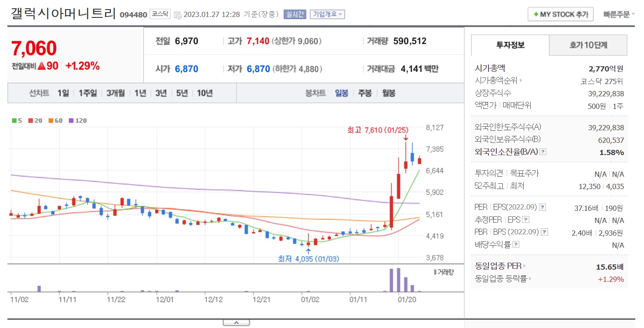The width and height of the screenshot is (644, 328).
Task: Click the 거래량 value 590,512
Action: [x=410, y=41]
